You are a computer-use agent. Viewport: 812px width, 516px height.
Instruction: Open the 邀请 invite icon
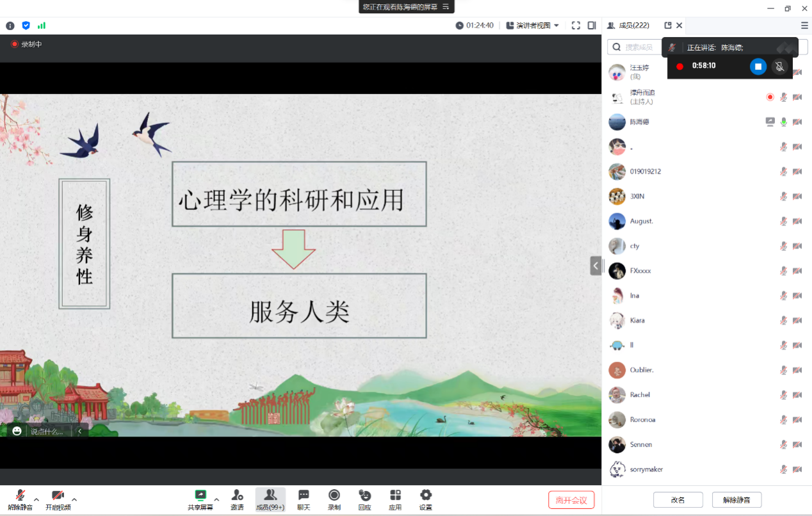pos(237,496)
